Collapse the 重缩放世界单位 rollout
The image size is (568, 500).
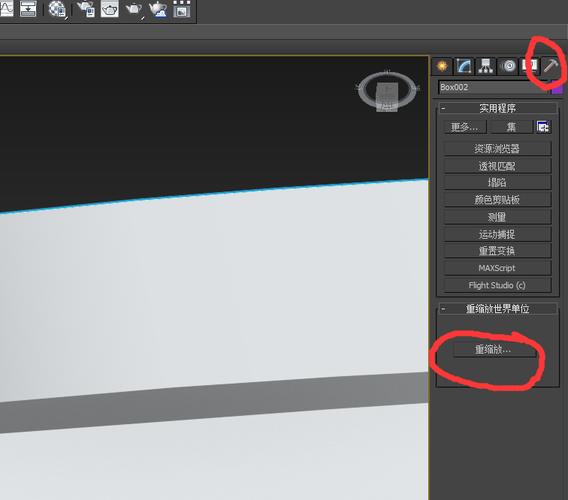coord(497,309)
